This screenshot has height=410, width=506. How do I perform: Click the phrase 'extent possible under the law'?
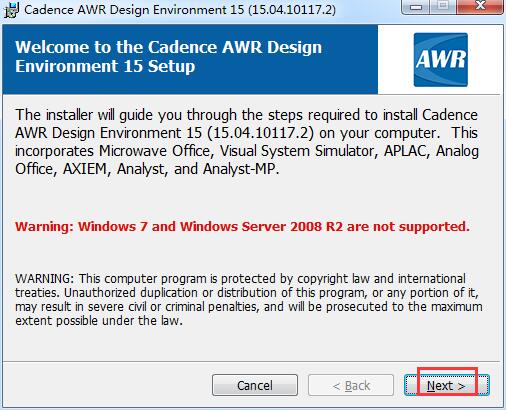click(x=98, y=321)
